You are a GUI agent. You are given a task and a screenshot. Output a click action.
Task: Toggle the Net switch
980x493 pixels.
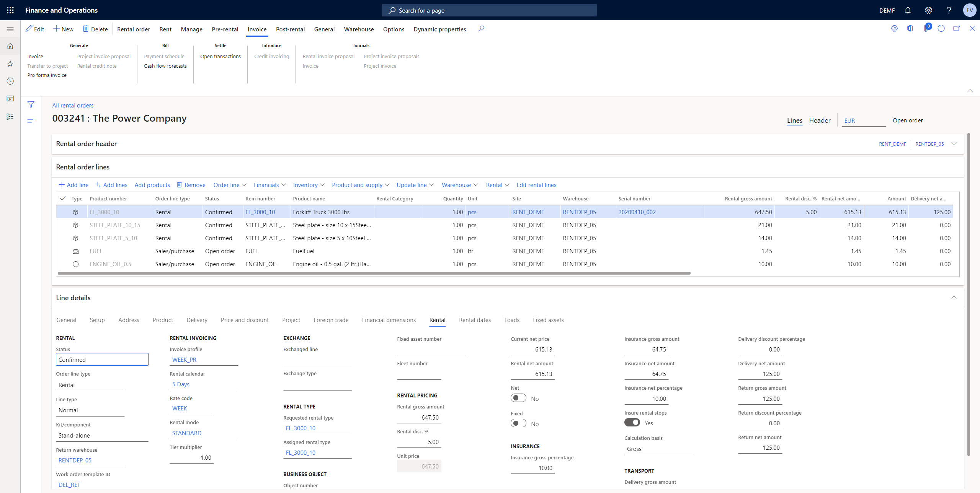coord(518,398)
